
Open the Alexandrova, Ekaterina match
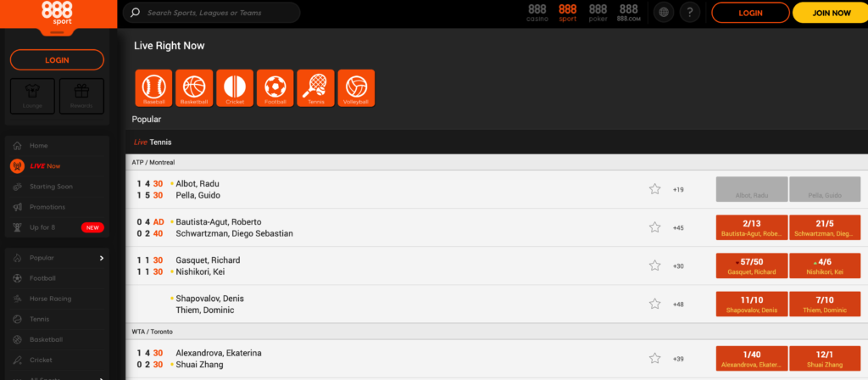point(219,353)
